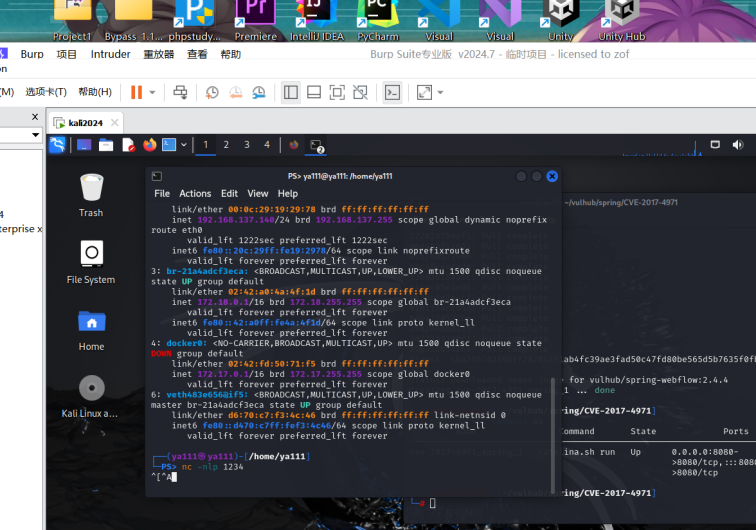Launch Firefox from the Kali panel
The image size is (756, 530).
(150, 145)
